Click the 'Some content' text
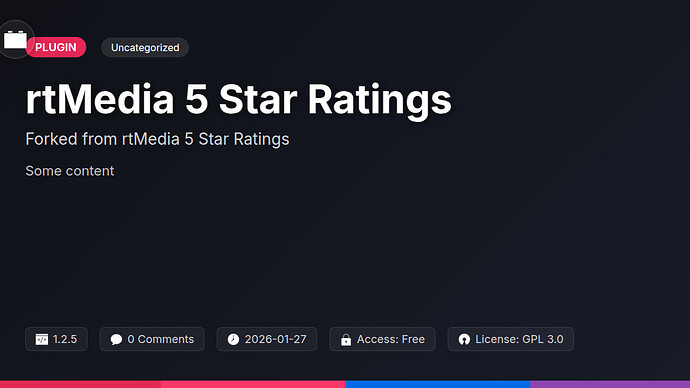Screen dimensions: 690x388 tap(70, 171)
